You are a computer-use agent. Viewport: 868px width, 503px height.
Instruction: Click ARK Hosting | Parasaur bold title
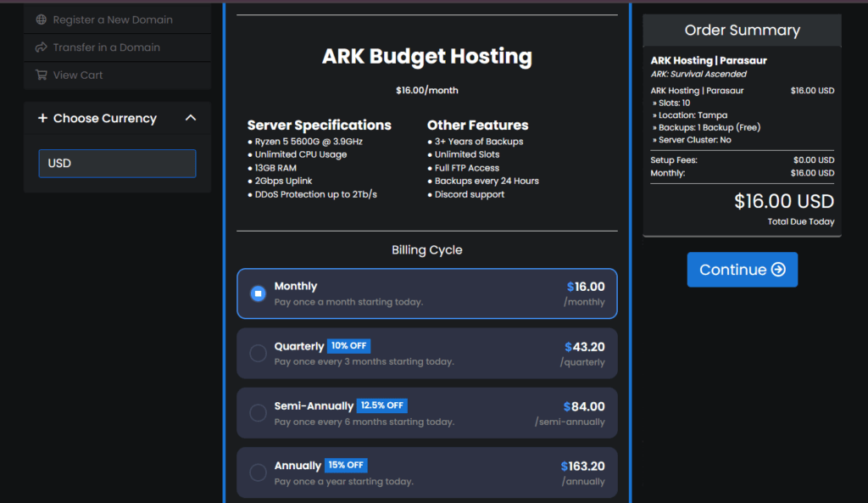coord(709,60)
